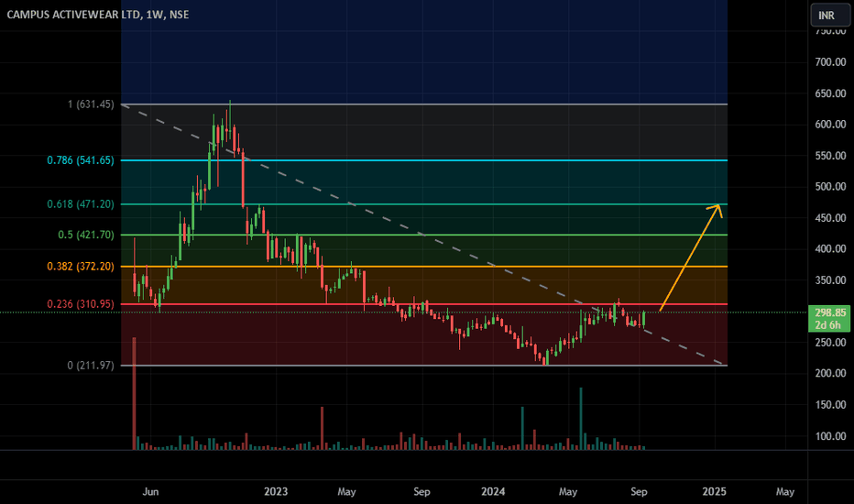The height and width of the screenshot is (504, 854).
Task: Click the current price tag 298.85
Action: [x=830, y=312]
